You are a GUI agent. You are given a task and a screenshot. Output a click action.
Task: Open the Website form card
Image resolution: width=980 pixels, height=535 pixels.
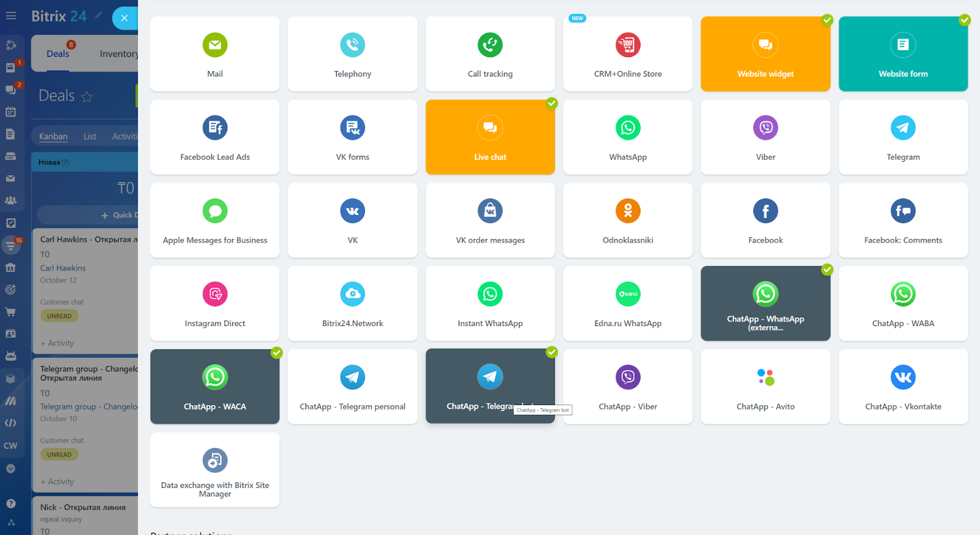[903, 54]
